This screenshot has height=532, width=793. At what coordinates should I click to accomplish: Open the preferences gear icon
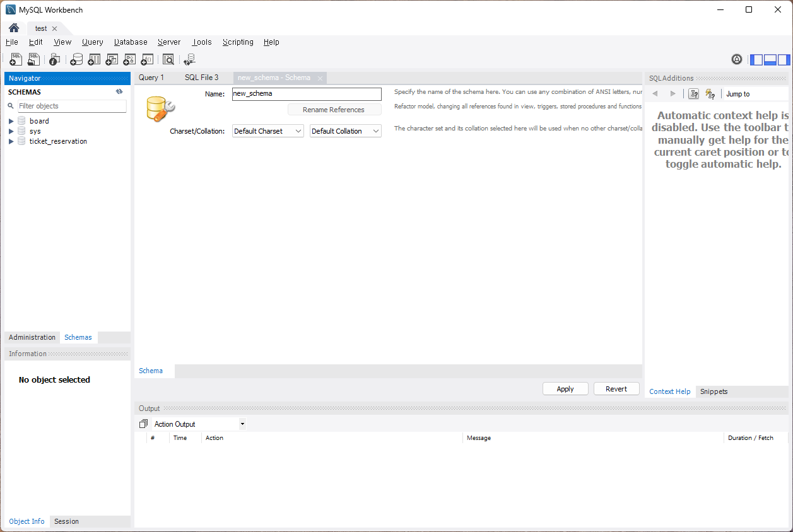tap(737, 59)
